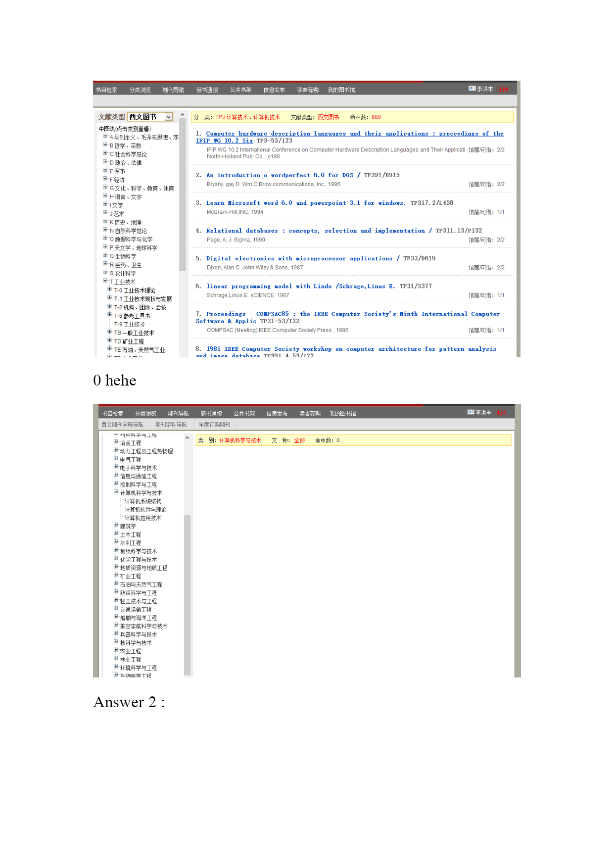
Task: Open 'Computer hardware description languages' book link
Action: click(349, 137)
